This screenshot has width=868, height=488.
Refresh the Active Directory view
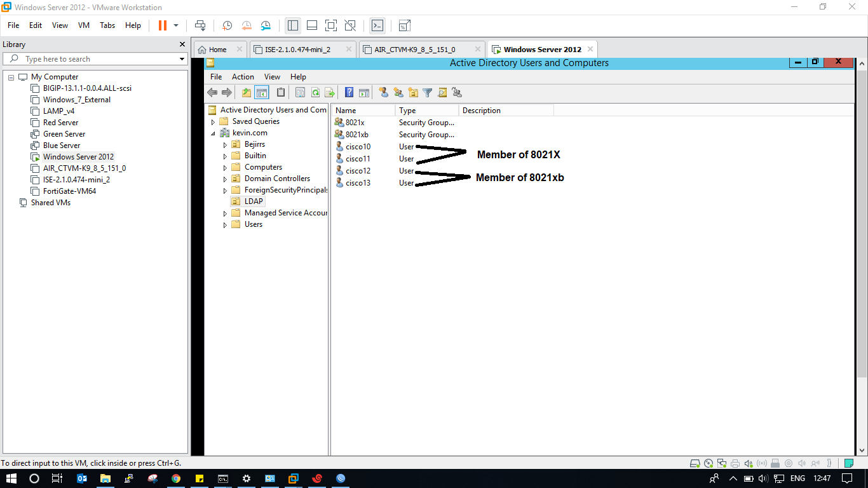click(x=315, y=93)
